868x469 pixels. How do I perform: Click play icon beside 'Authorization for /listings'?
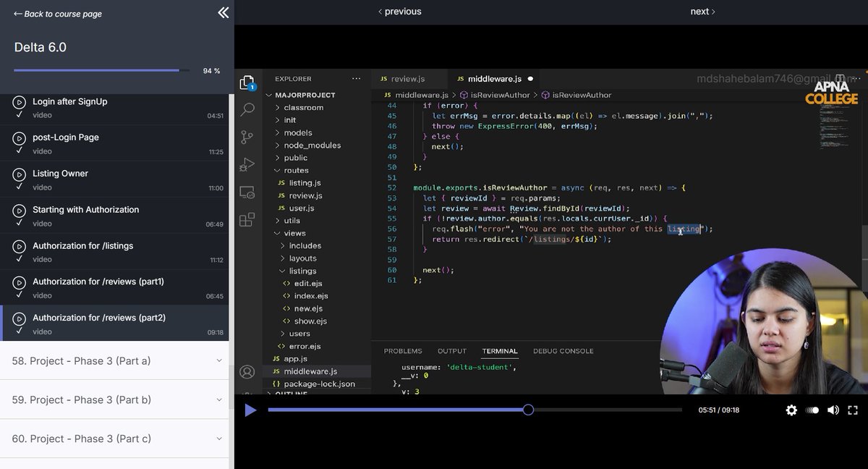click(20, 247)
